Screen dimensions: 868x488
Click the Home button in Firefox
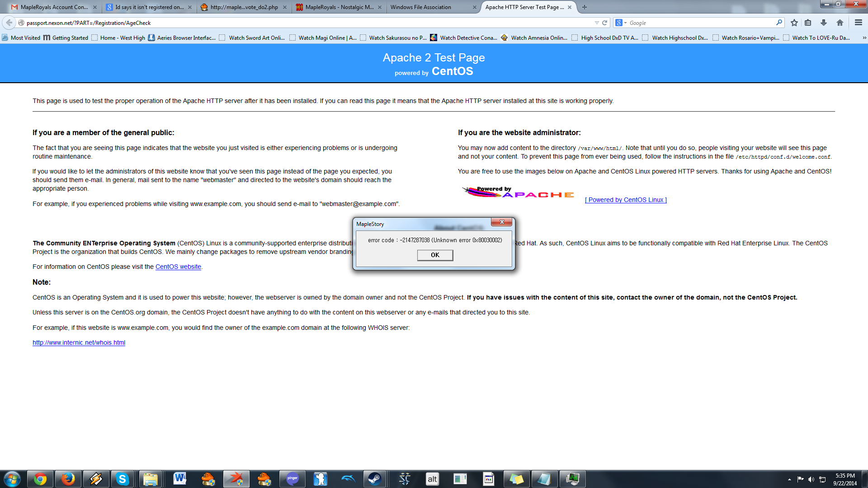[x=840, y=23]
